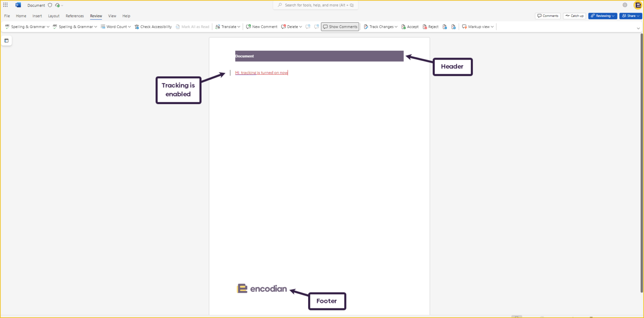Reject the current tracked change
Image resolution: width=644 pixels, height=318 pixels.
coord(430,26)
